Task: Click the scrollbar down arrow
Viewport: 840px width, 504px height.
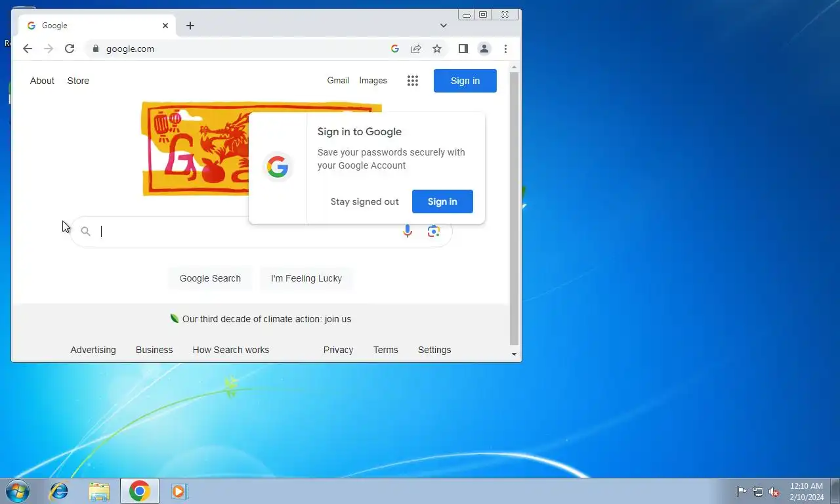Action: pos(514,354)
